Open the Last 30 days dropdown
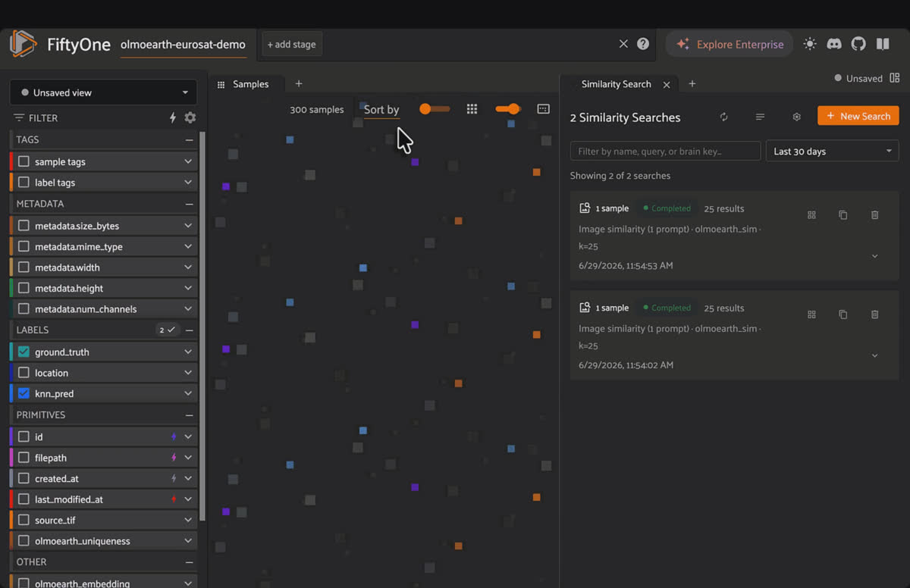The image size is (910, 588). click(832, 151)
